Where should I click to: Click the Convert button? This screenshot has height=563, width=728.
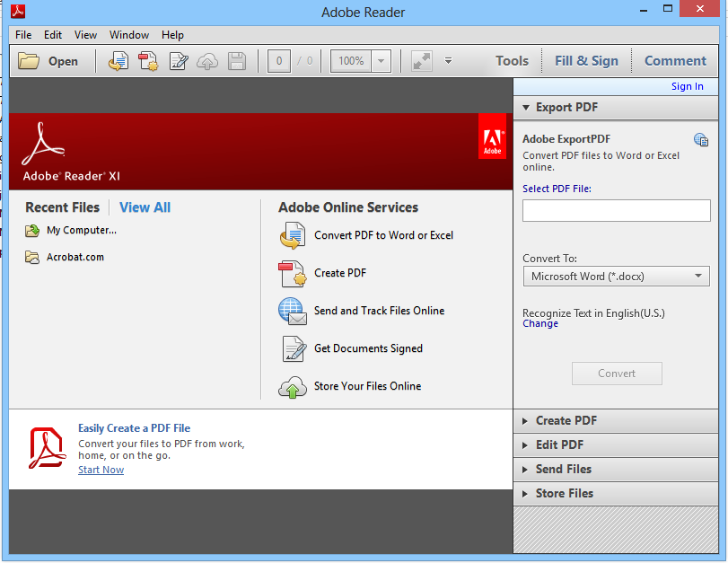(x=617, y=374)
